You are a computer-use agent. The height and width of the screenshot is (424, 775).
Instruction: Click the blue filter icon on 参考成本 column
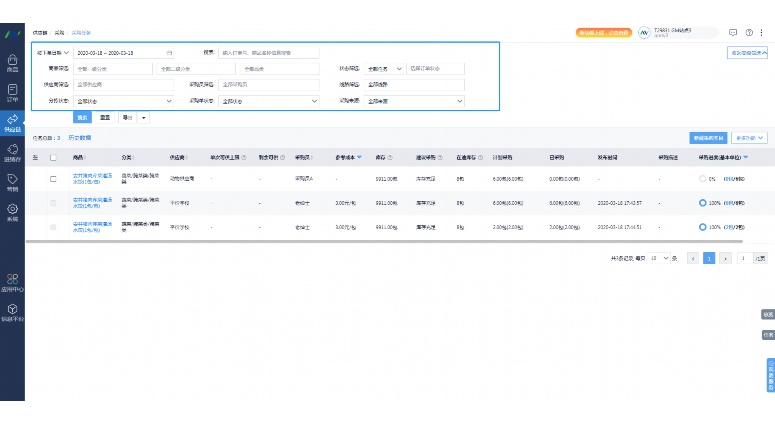click(359, 158)
